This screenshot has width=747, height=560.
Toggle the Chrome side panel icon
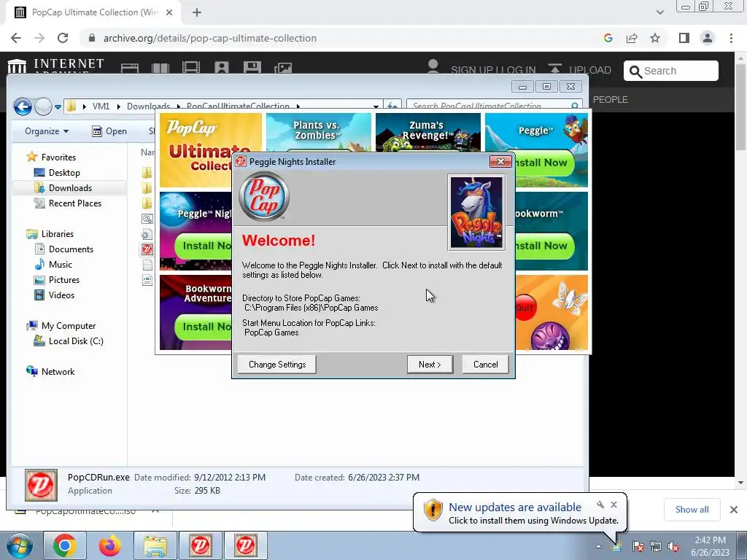(x=684, y=38)
